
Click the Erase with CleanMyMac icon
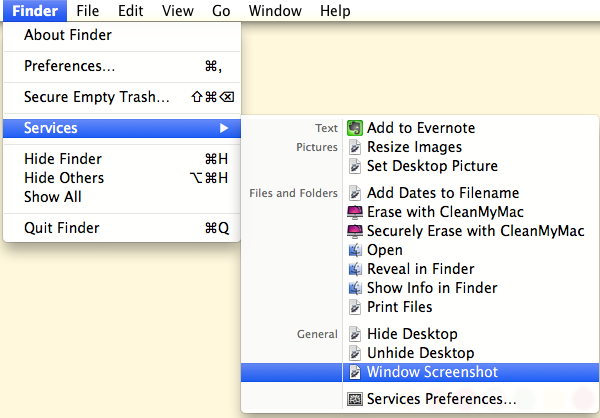click(x=355, y=212)
